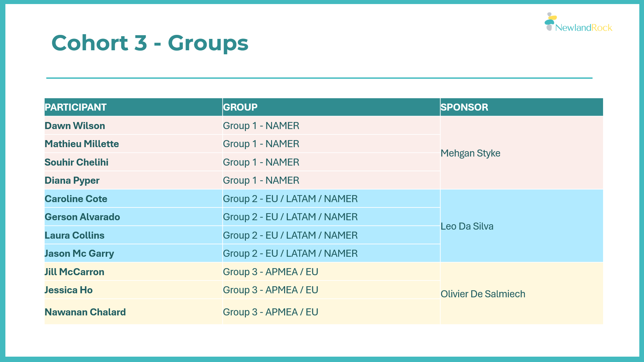
Task: Click the NewlandRock logo
Action: (578, 22)
